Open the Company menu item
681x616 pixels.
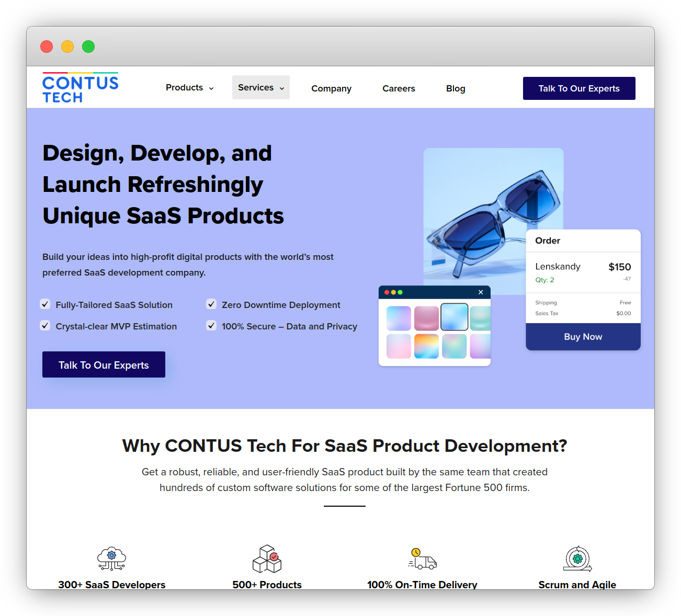tap(331, 88)
